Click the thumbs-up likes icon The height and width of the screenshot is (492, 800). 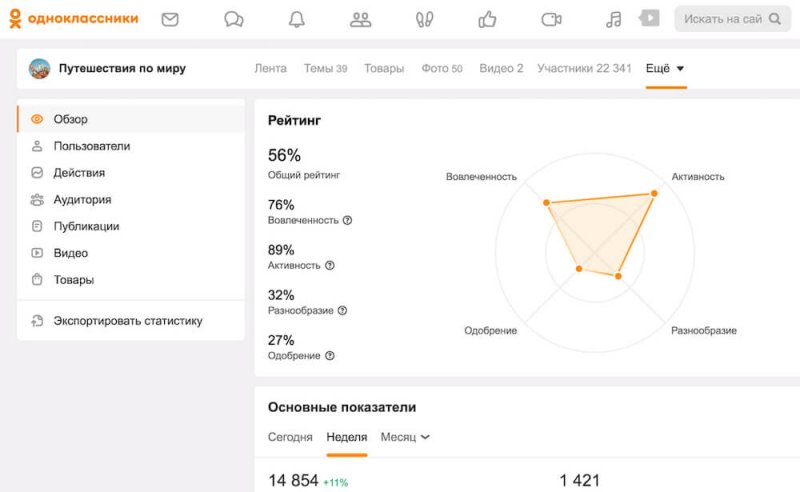(x=487, y=19)
